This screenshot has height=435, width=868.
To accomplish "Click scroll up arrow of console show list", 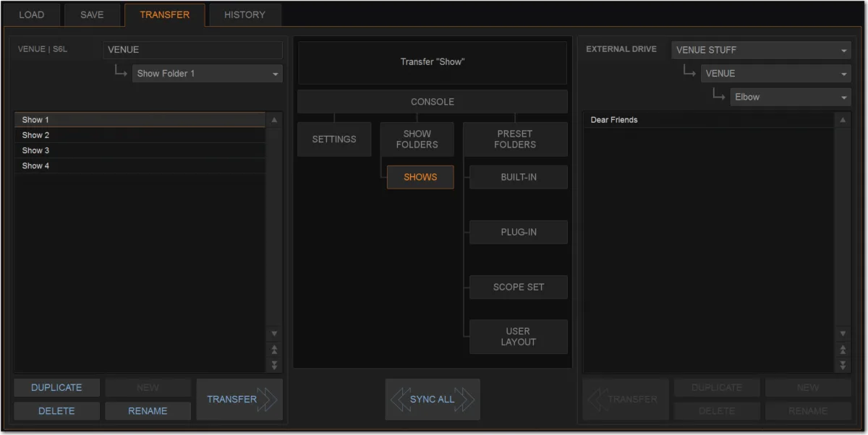I will pyautogui.click(x=274, y=120).
